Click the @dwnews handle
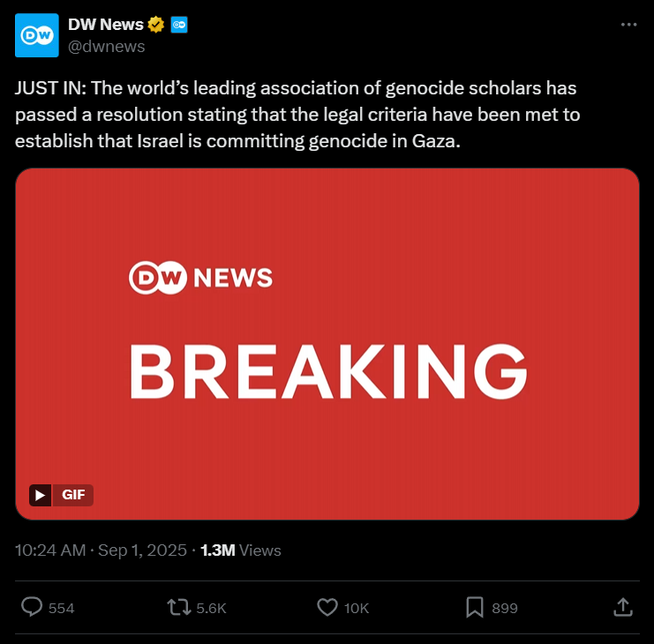 pyautogui.click(x=107, y=47)
